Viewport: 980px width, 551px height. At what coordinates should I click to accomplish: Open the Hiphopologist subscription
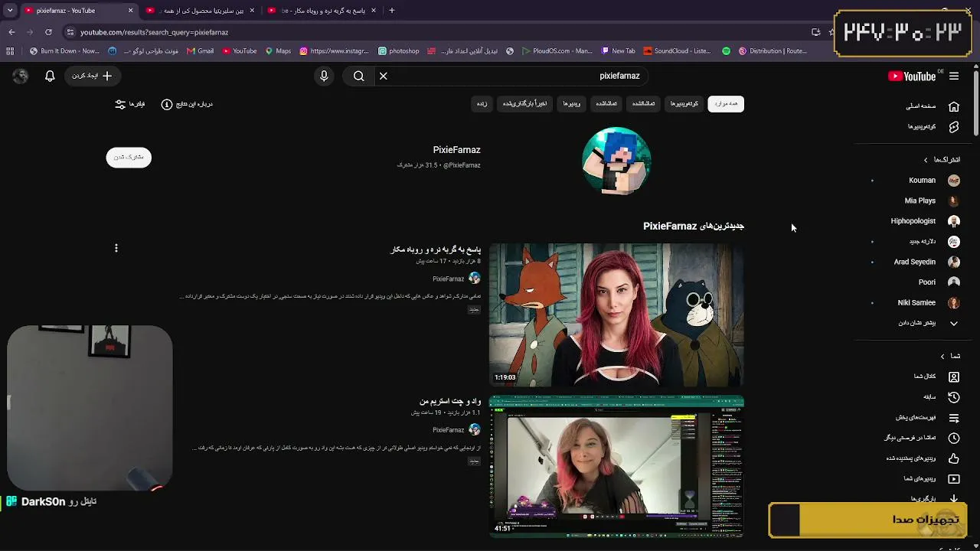(921, 221)
